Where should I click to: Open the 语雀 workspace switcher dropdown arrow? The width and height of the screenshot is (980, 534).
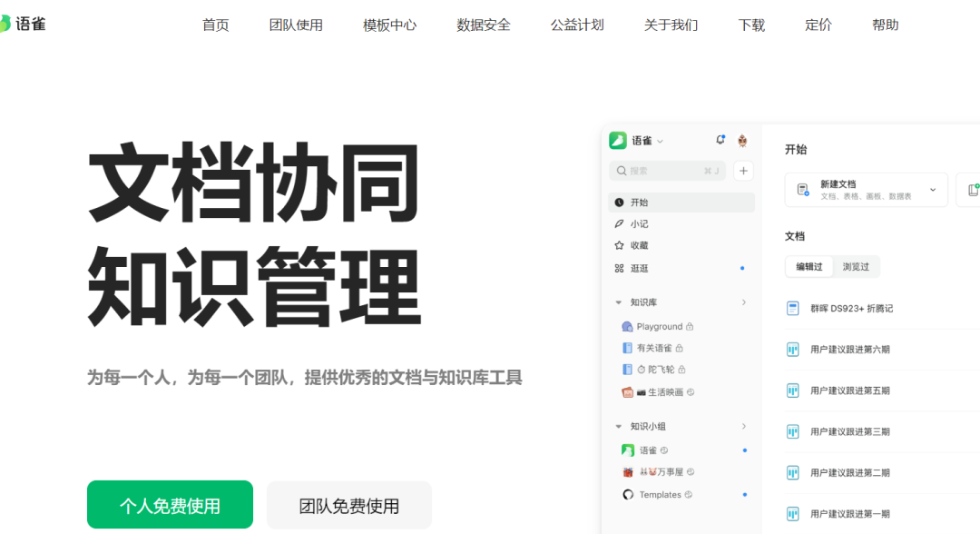point(660,142)
